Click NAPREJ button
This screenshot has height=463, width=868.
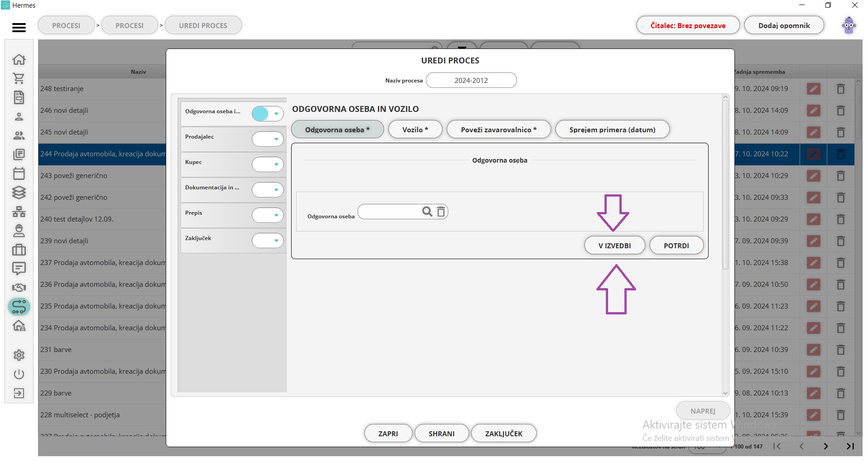pyautogui.click(x=703, y=411)
